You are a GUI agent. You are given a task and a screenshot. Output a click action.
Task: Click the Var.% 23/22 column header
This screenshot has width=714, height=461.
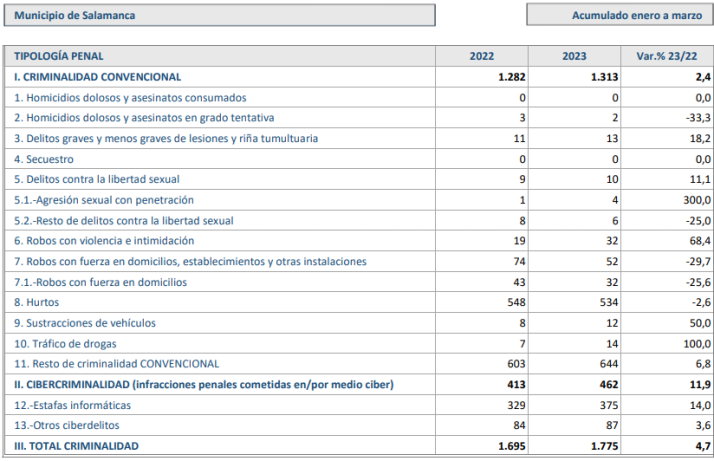point(667,56)
